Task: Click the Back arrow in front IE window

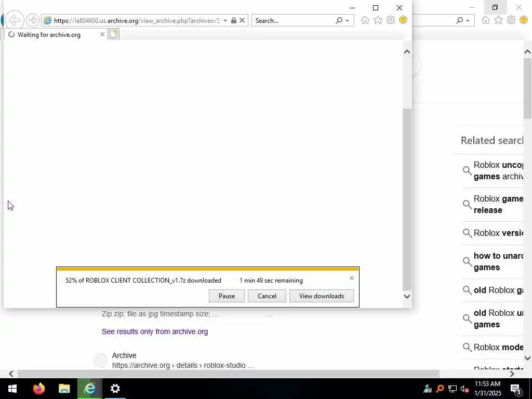Action: [x=15, y=20]
